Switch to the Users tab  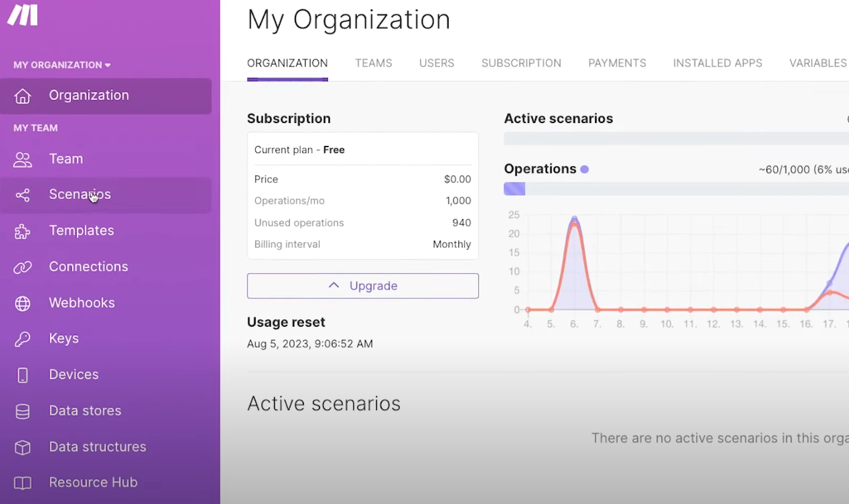click(x=437, y=63)
